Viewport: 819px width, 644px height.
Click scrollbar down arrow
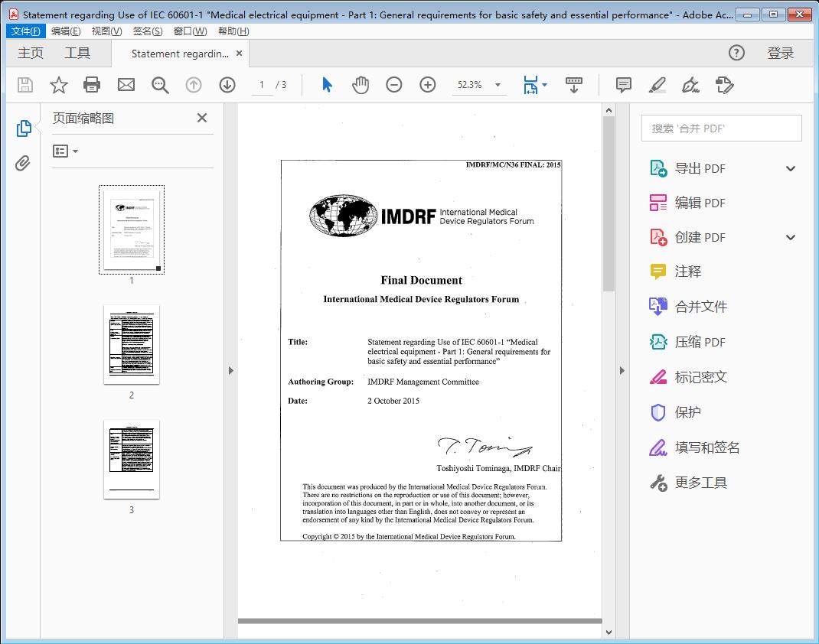(609, 632)
